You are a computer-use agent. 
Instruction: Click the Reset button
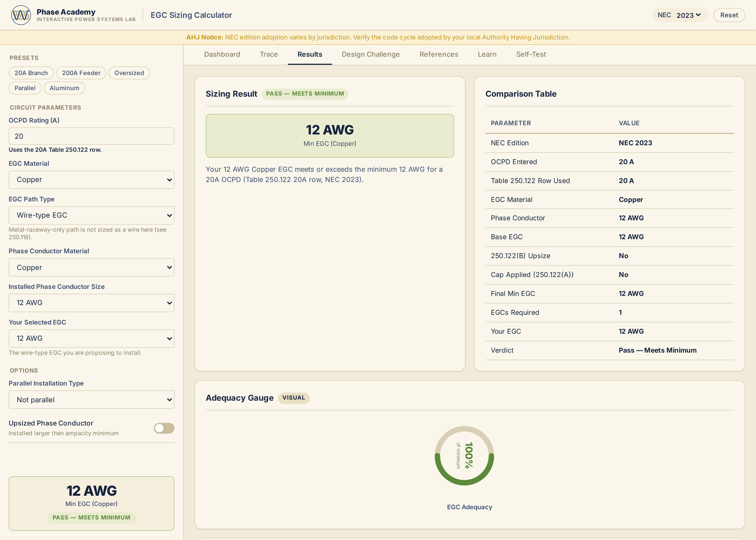click(x=729, y=15)
